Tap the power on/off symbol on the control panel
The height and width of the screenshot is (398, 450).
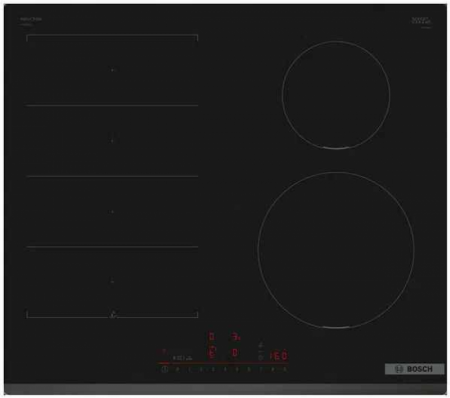pos(164,369)
